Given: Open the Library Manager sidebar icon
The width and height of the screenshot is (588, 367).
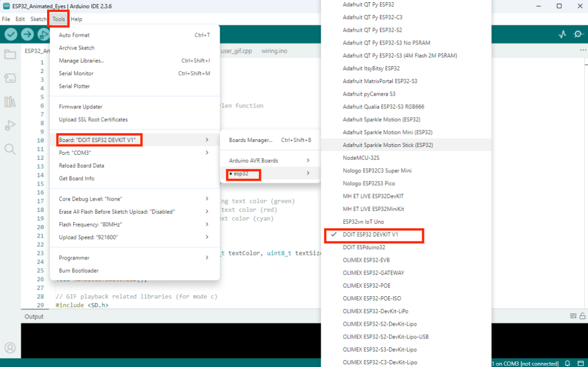Looking at the screenshot, I should click(x=10, y=101).
